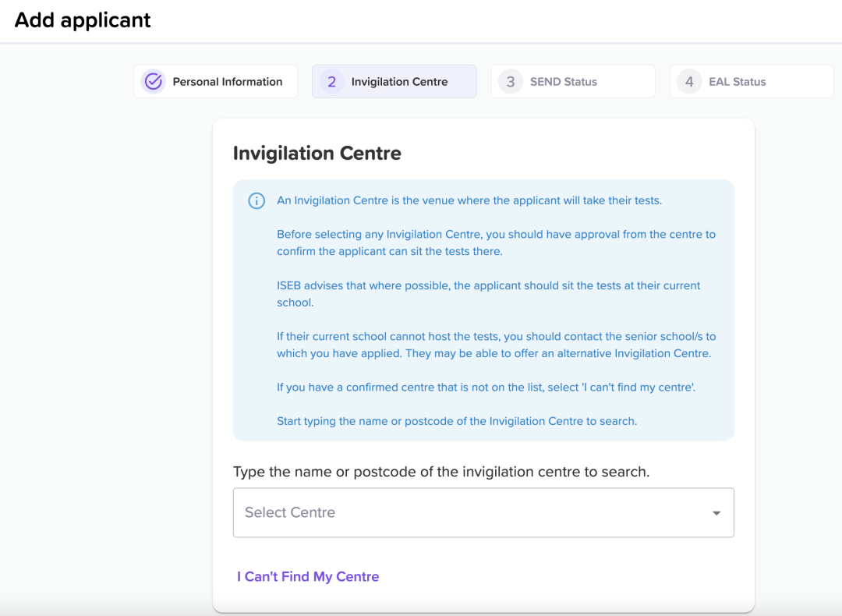Click the I Can't Find My Centre link

pyautogui.click(x=308, y=576)
